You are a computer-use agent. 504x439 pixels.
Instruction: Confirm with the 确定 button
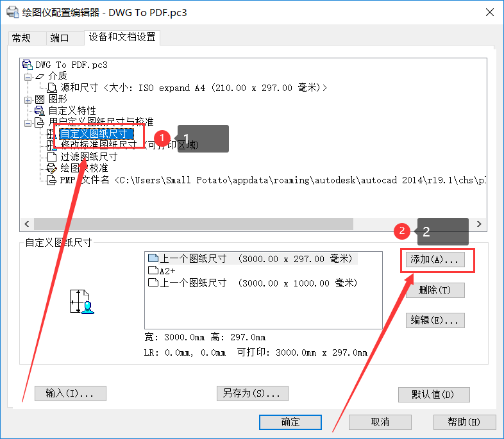coord(290,422)
